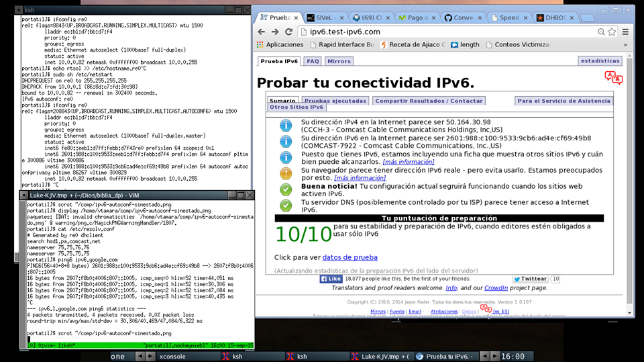
Task: Click the Chrome icon in the taskbar
Action: click(x=419, y=356)
